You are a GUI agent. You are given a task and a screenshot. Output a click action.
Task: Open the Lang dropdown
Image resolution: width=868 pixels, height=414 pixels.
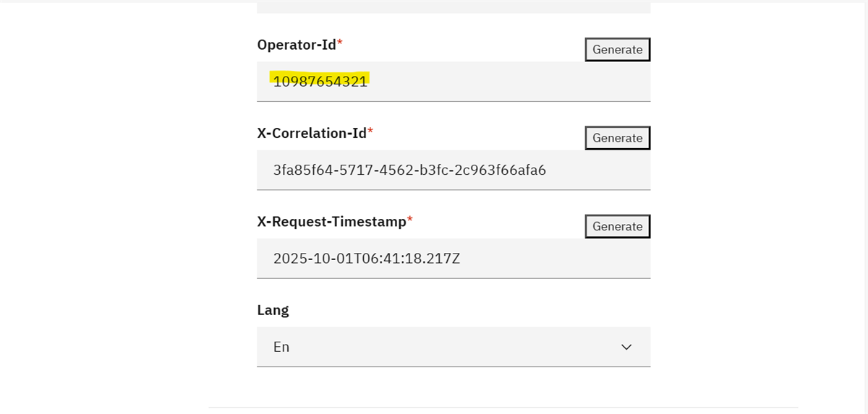453,347
